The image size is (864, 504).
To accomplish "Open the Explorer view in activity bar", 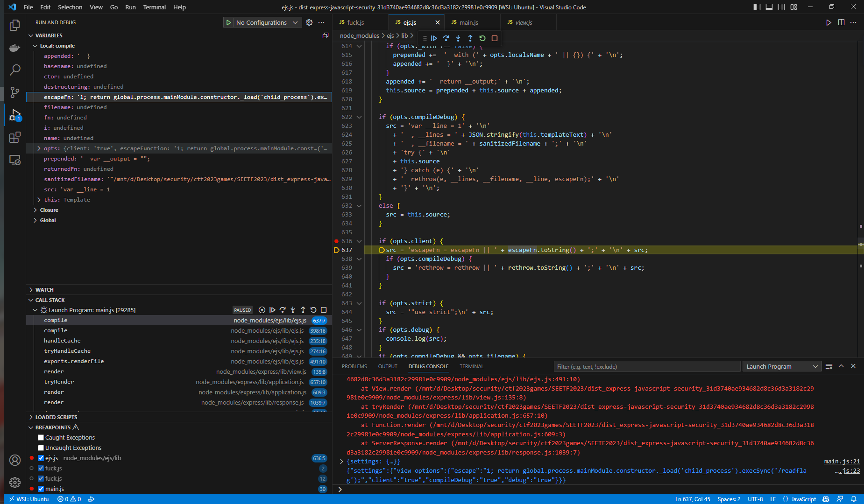I will [x=15, y=25].
